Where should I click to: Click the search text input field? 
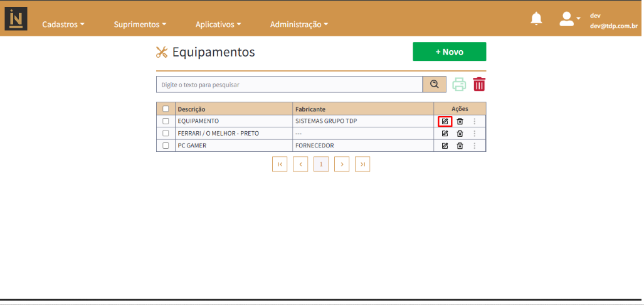tap(290, 85)
